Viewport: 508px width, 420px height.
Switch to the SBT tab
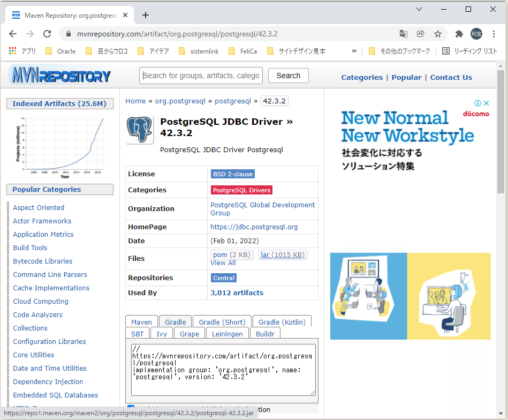click(137, 333)
